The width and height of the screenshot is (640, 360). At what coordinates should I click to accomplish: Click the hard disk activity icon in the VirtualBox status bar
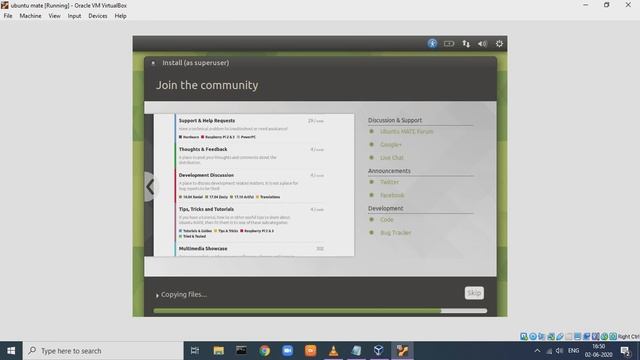(524, 336)
